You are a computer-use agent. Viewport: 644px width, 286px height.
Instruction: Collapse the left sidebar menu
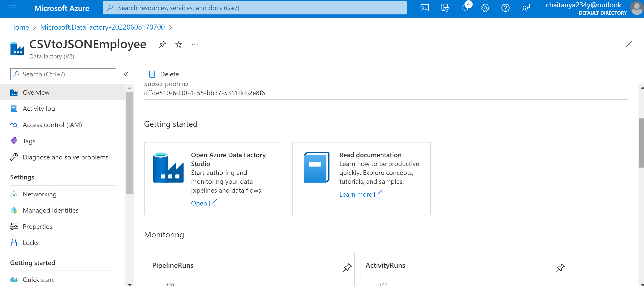126,74
